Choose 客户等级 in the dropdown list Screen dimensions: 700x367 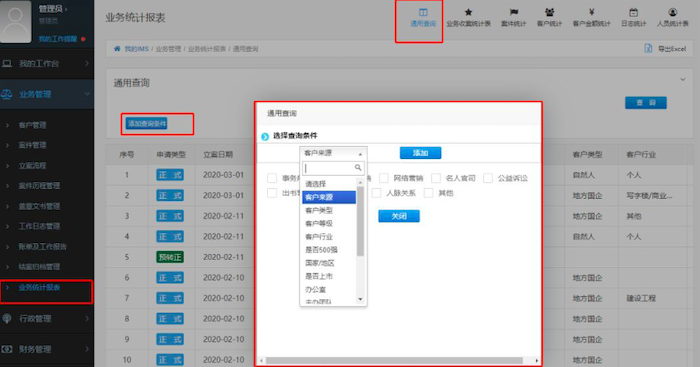(329, 223)
